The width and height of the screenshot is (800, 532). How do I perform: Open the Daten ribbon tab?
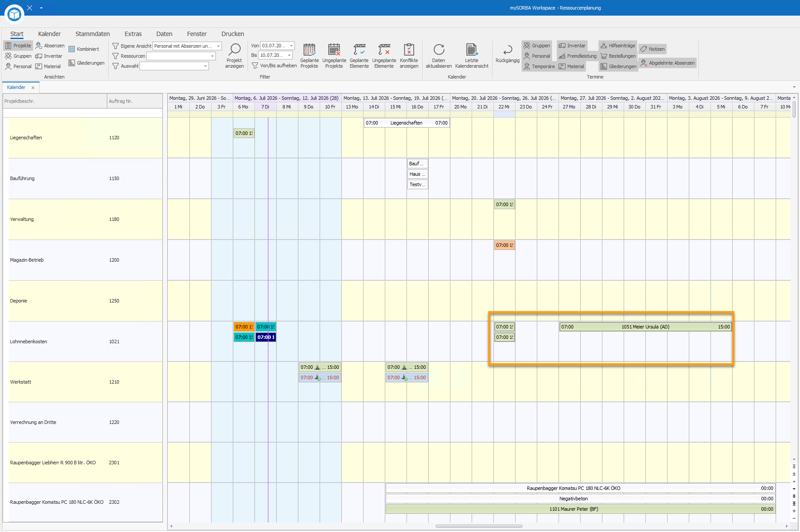tap(164, 34)
